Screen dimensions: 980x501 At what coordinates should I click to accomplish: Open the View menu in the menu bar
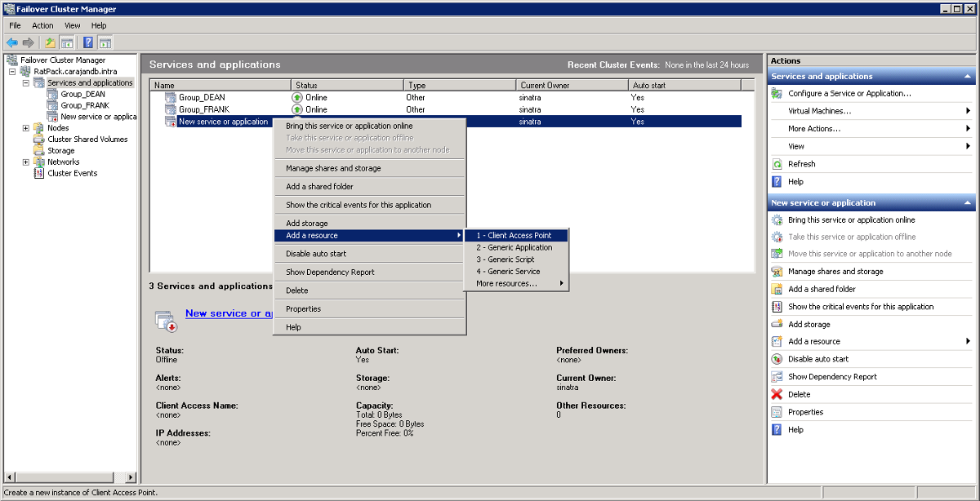coord(73,26)
